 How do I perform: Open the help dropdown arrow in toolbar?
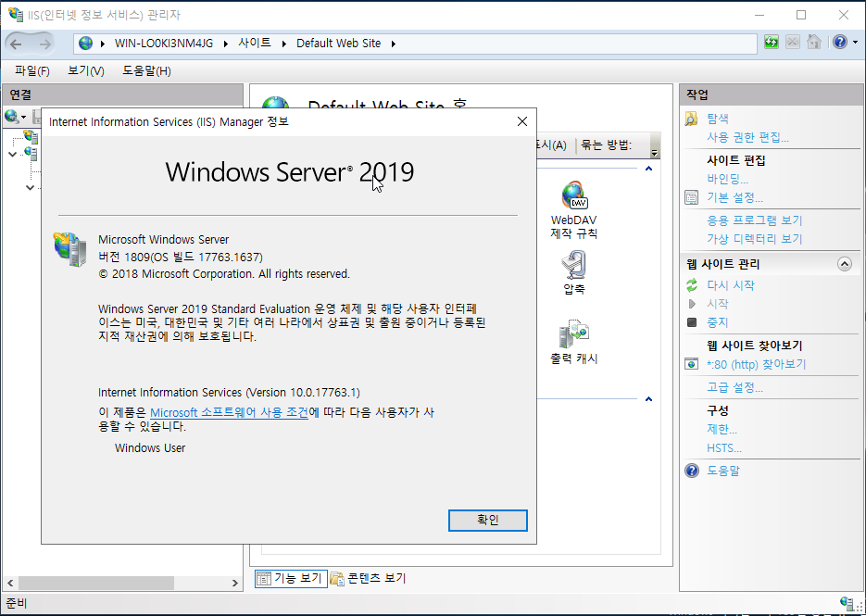point(856,43)
